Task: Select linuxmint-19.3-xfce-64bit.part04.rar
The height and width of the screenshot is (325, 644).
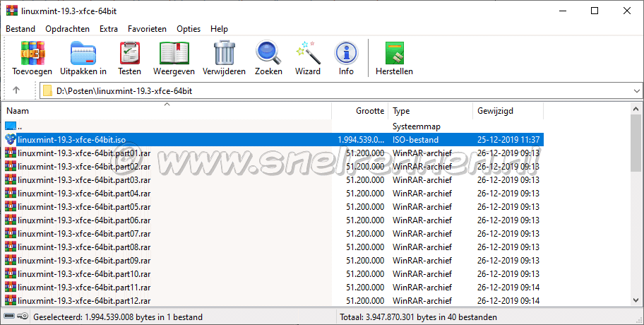Action: tap(84, 193)
